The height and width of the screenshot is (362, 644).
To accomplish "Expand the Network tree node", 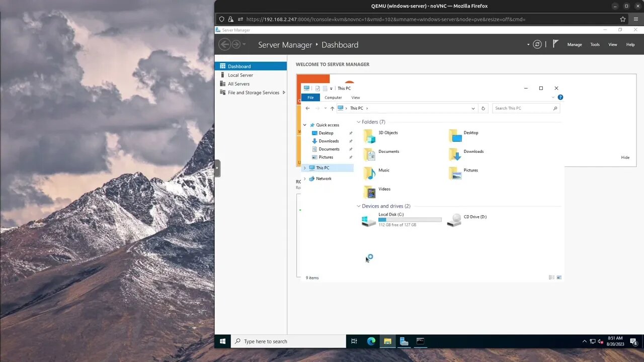I will (305, 178).
